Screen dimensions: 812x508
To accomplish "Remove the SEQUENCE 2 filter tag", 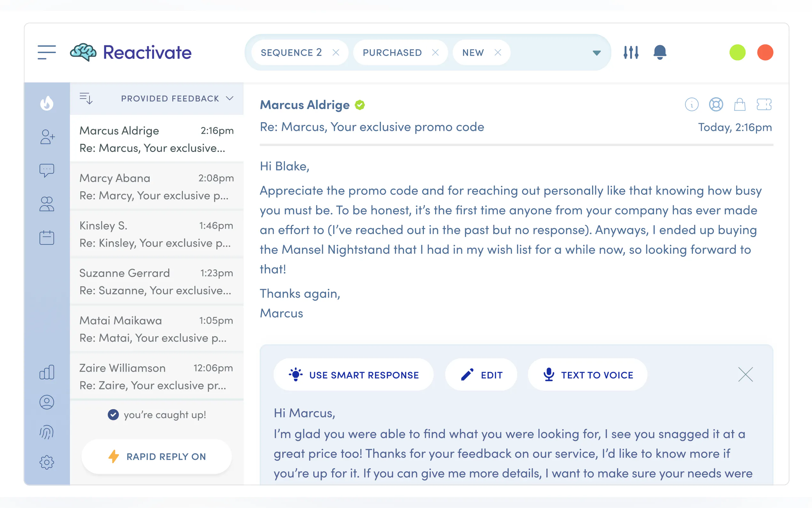I will pos(336,52).
